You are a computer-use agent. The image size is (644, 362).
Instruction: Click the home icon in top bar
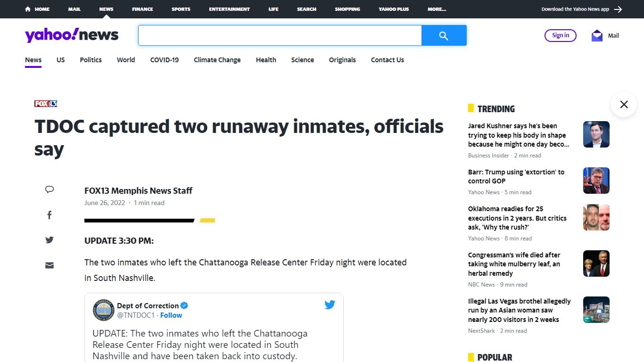[28, 9]
